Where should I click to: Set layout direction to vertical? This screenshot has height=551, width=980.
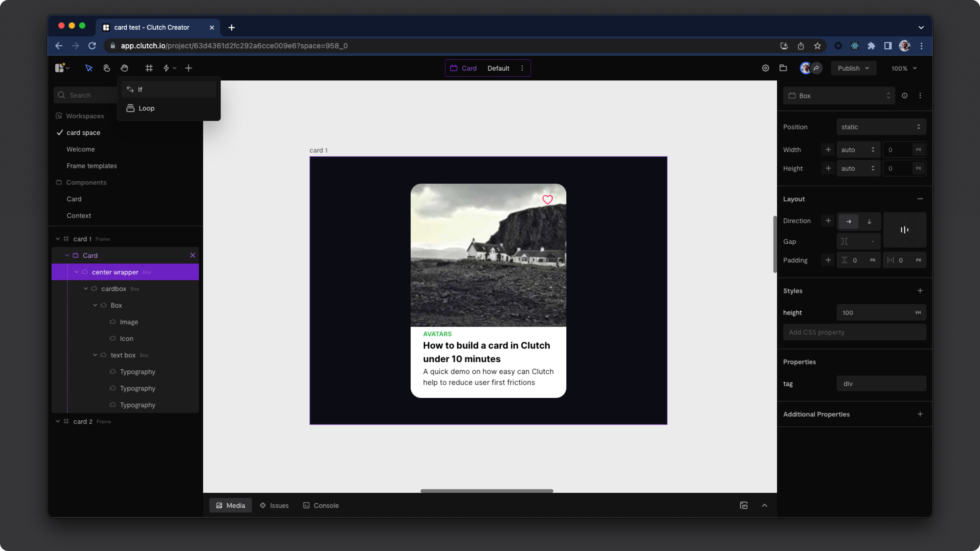[869, 221]
